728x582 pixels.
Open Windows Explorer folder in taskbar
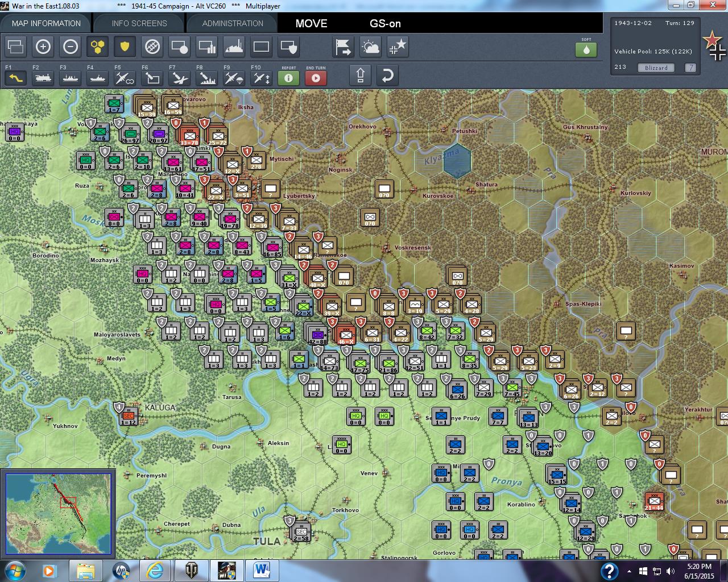click(85, 570)
